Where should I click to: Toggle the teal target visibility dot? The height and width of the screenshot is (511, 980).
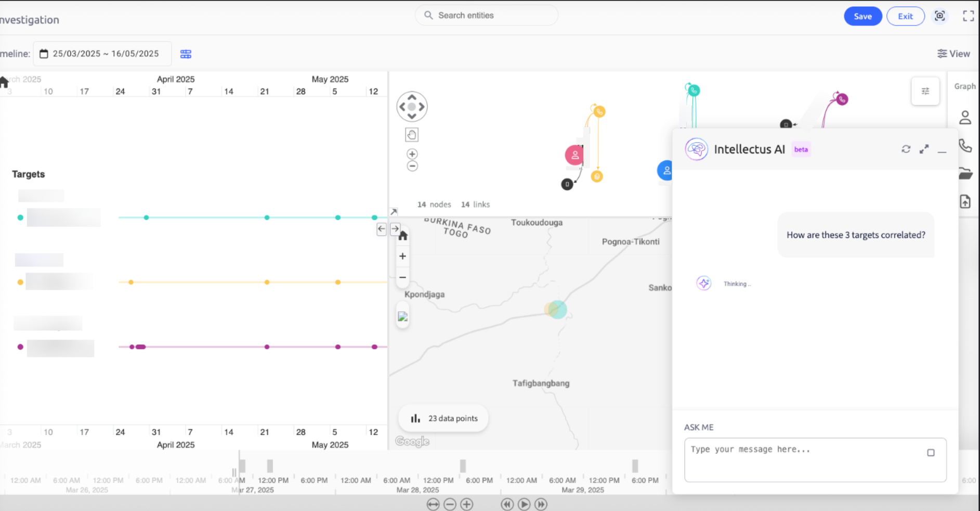[x=20, y=218]
